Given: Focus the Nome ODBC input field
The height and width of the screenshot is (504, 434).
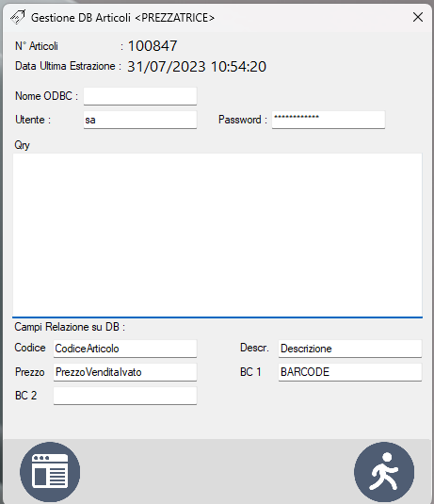Looking at the screenshot, I should [x=140, y=96].
